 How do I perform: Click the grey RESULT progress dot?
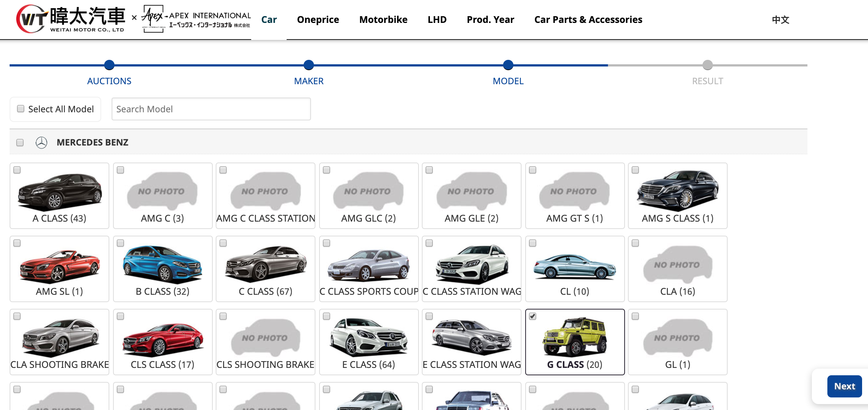(x=708, y=65)
